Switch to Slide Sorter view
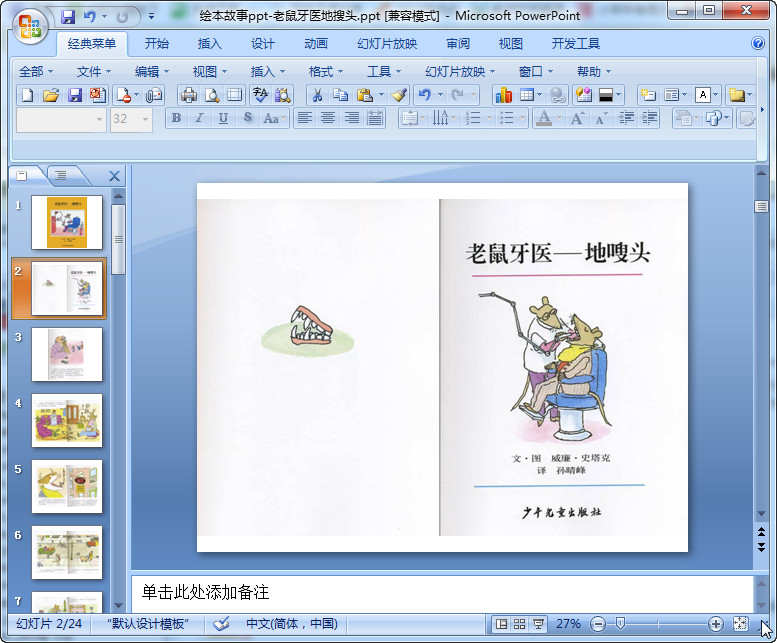The width and height of the screenshot is (777, 643). pyautogui.click(x=519, y=624)
